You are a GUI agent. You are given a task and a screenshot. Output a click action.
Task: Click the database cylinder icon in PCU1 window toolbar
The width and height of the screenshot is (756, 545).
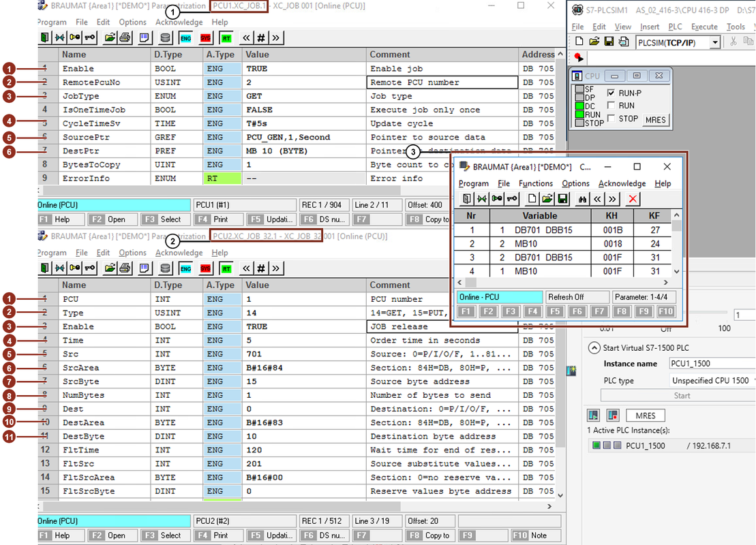[166, 37]
